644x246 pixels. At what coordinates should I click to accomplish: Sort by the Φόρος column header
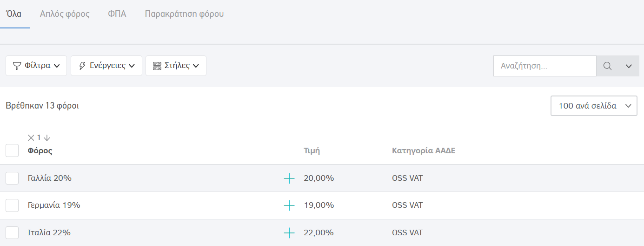click(40, 151)
